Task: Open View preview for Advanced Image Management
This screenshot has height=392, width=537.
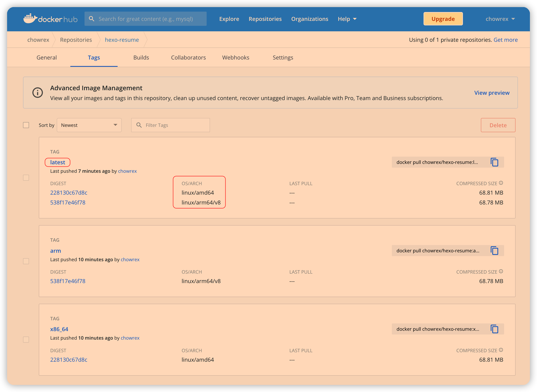Action: [x=491, y=93]
